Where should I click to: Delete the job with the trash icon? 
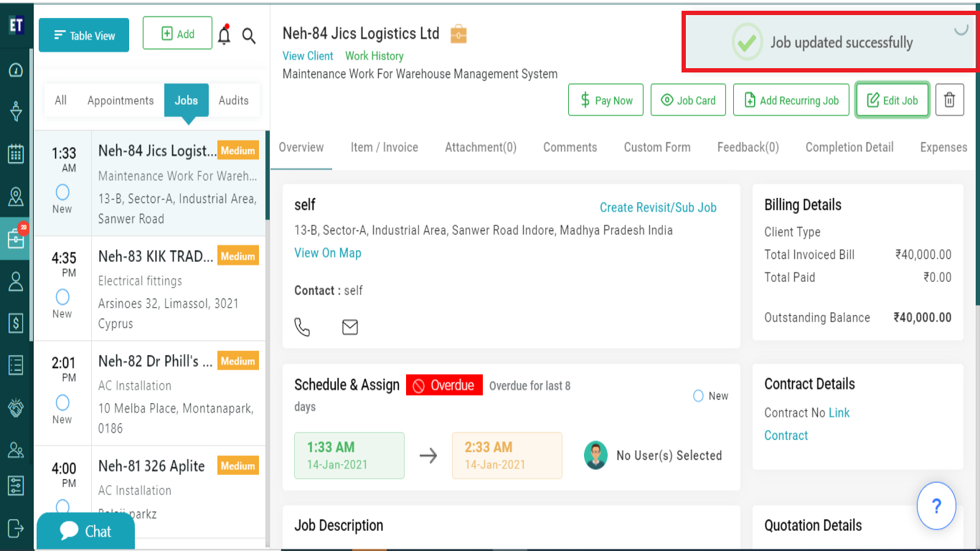(949, 100)
